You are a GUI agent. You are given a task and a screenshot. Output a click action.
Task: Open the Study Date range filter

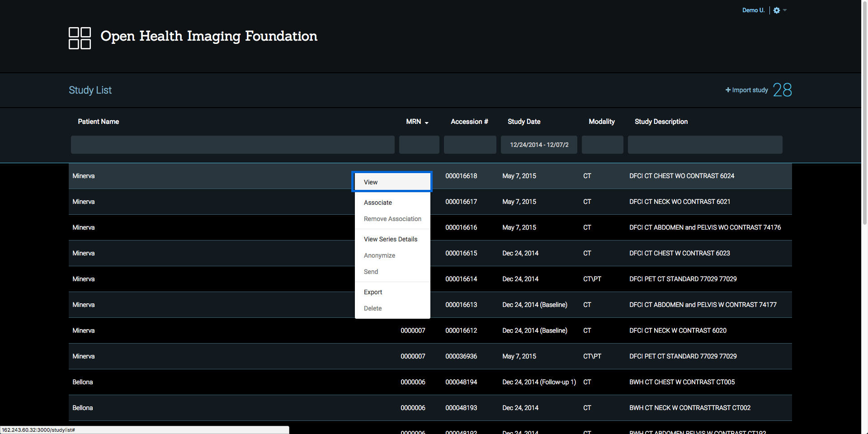[x=538, y=145]
